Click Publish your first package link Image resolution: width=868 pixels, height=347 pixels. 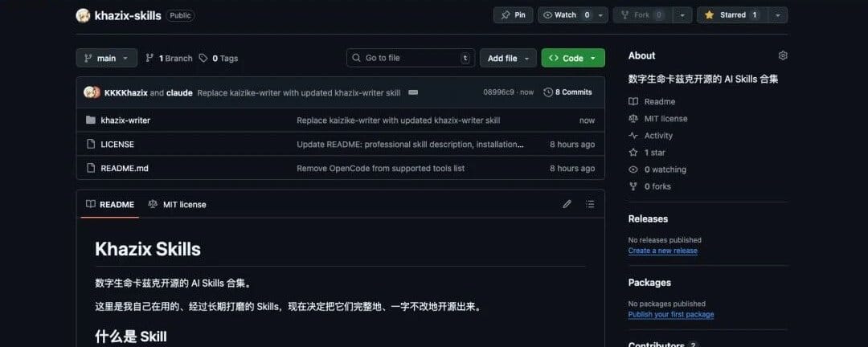pyautogui.click(x=671, y=314)
